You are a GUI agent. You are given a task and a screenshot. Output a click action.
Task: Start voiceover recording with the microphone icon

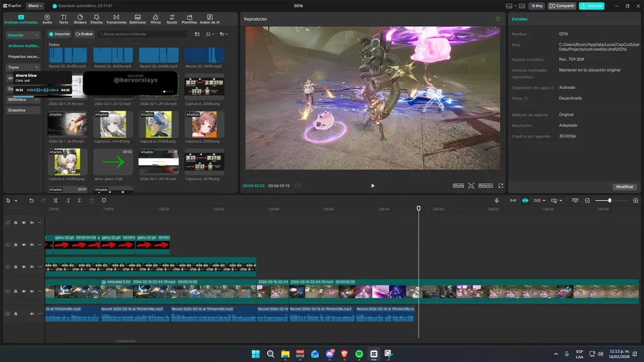coord(497,200)
